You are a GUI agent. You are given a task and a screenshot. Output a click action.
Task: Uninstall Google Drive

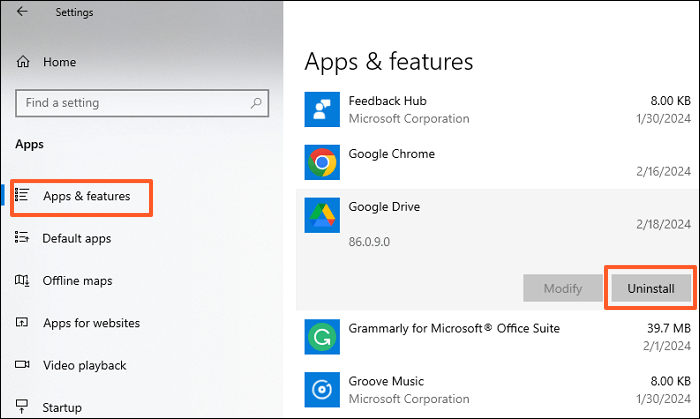(x=650, y=288)
